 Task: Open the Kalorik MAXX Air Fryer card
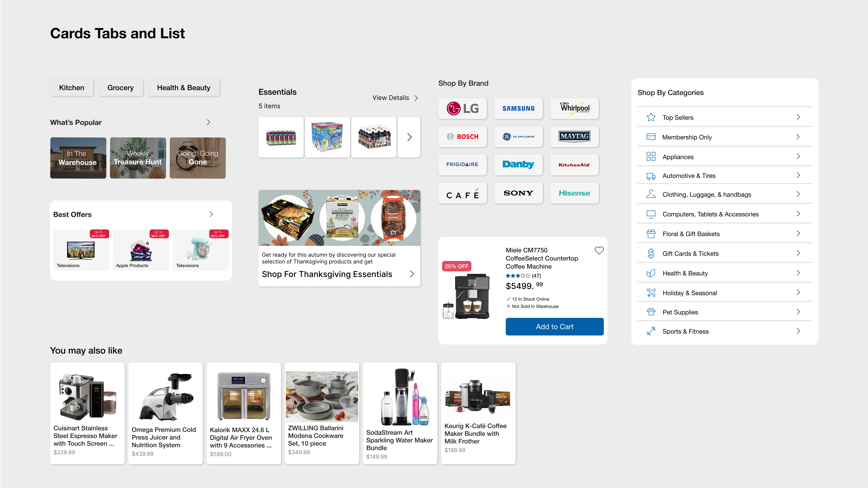pyautogui.click(x=244, y=413)
